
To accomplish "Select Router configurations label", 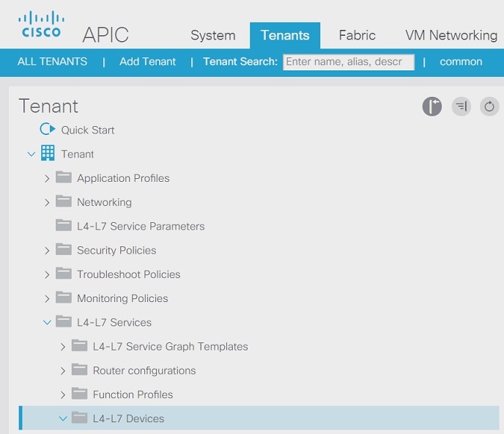I will pyautogui.click(x=144, y=370).
